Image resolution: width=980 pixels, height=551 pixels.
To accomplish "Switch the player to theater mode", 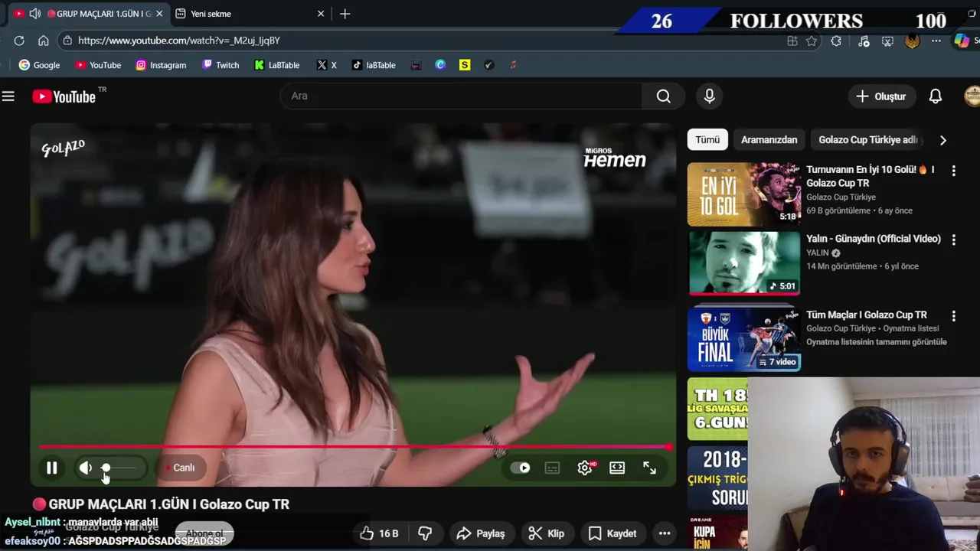I will coord(617,468).
